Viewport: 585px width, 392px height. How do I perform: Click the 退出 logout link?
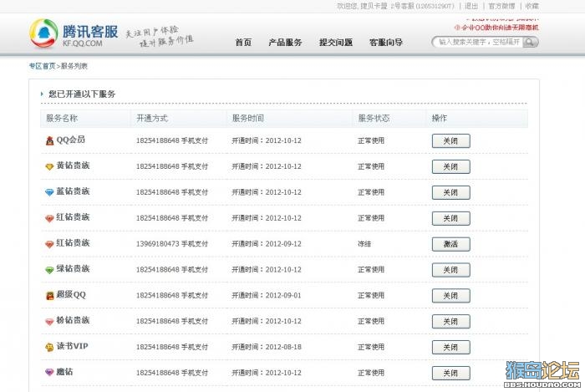click(x=471, y=6)
